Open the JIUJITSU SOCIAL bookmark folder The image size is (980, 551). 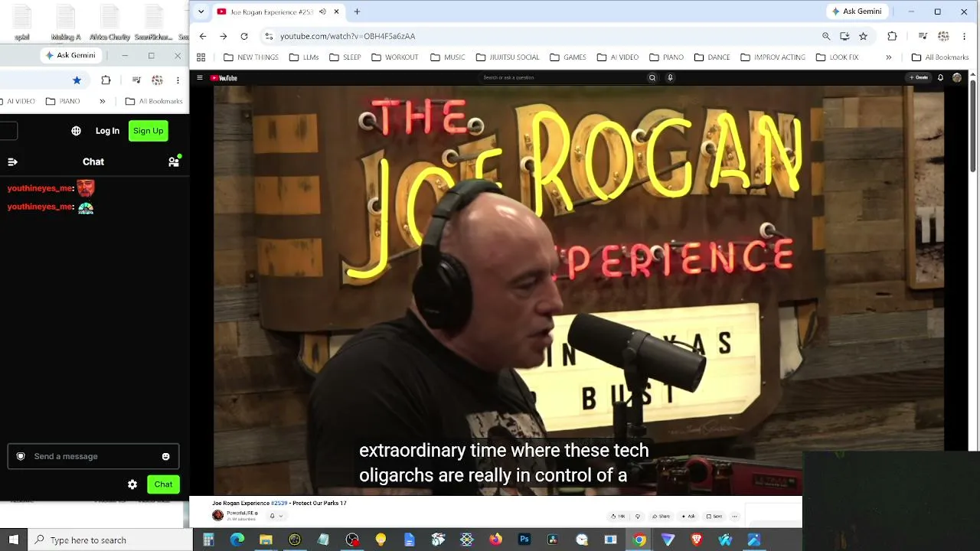tap(508, 57)
